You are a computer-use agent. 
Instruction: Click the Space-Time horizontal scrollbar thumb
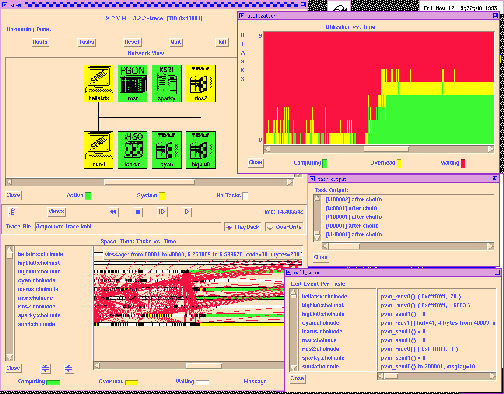click(x=203, y=366)
